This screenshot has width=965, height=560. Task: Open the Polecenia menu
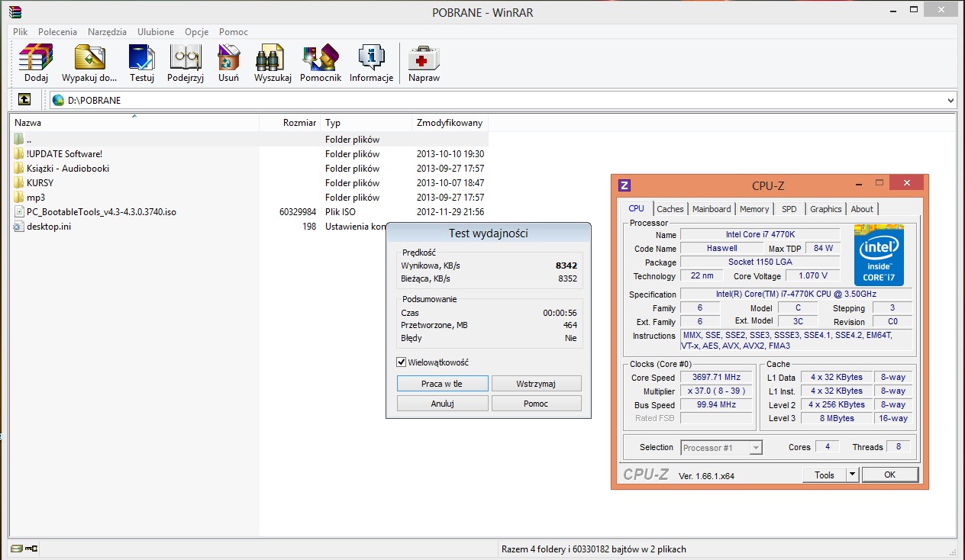pos(57,32)
